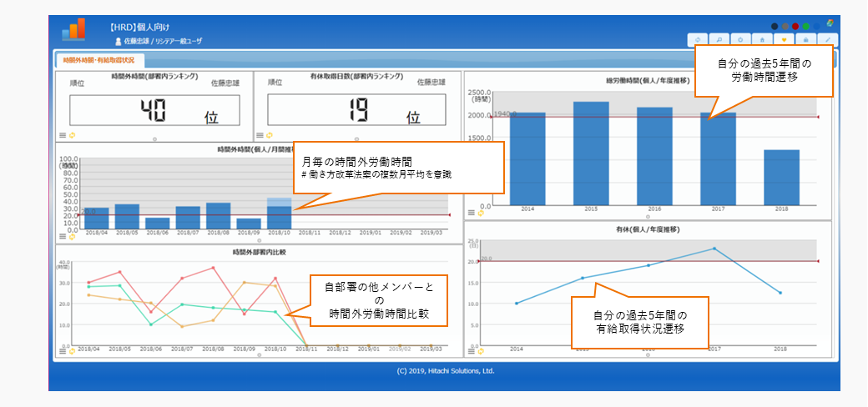Open hamburger menu of 有休取得日数 ranking panel
868x407 pixels.
click(260, 135)
